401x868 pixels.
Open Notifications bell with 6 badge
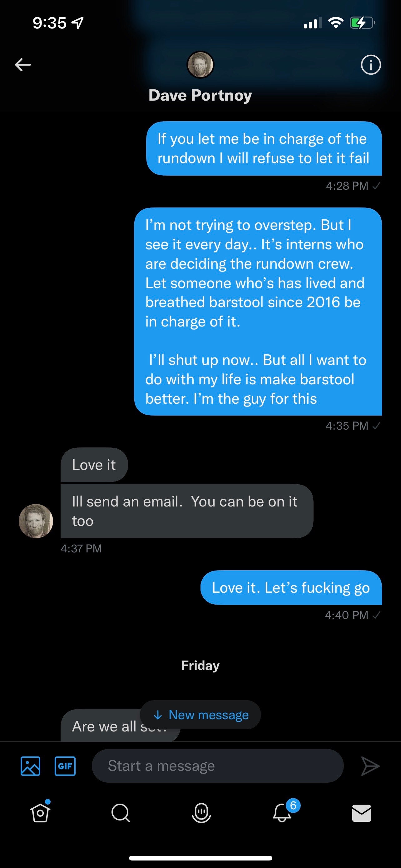pos(282,813)
